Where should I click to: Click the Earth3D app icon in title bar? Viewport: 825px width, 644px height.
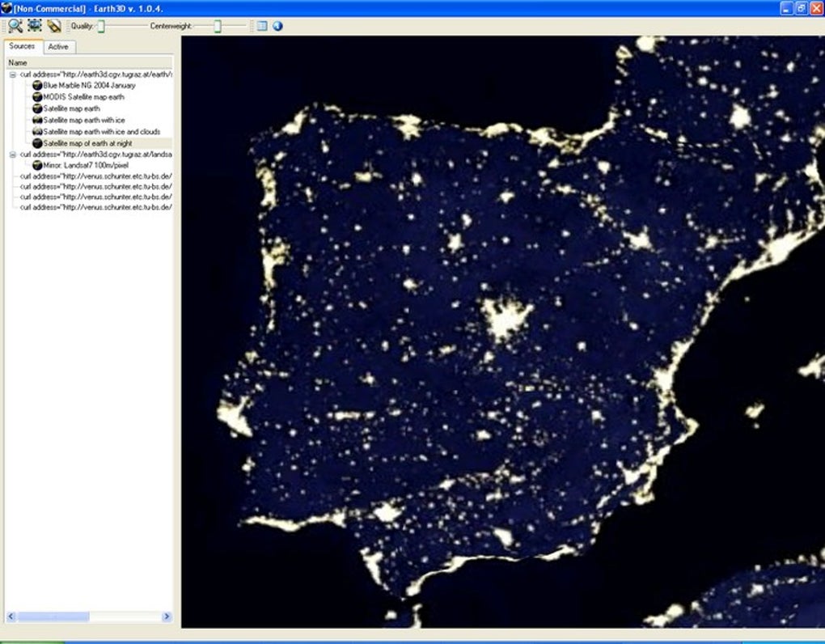6,8
